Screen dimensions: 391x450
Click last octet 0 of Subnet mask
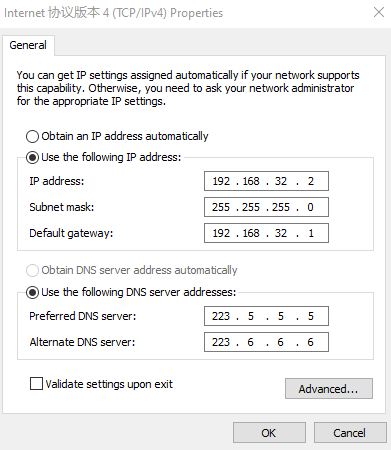[x=311, y=207]
